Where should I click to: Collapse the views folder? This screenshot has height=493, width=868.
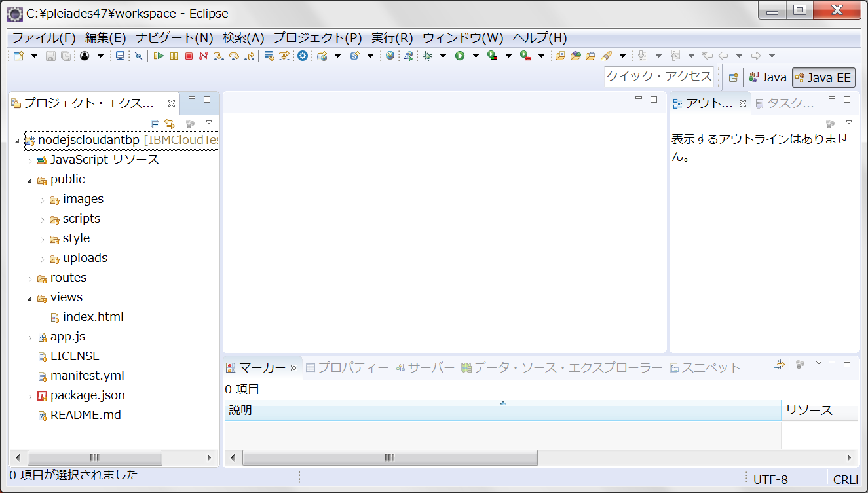point(30,298)
